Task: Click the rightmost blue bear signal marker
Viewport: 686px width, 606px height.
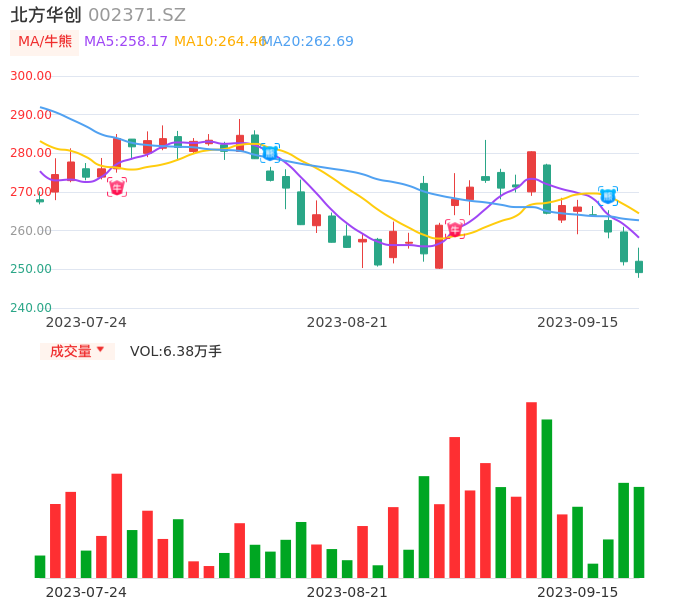Action: click(608, 196)
